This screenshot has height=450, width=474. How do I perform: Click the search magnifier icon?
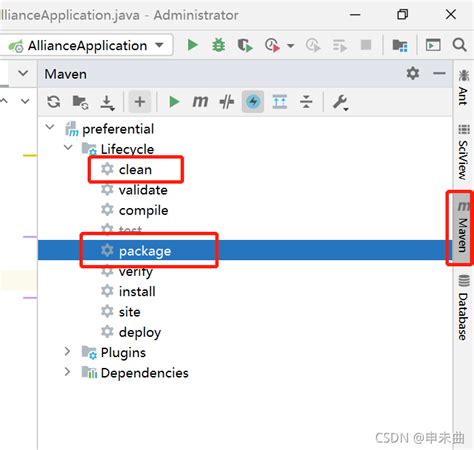[459, 45]
